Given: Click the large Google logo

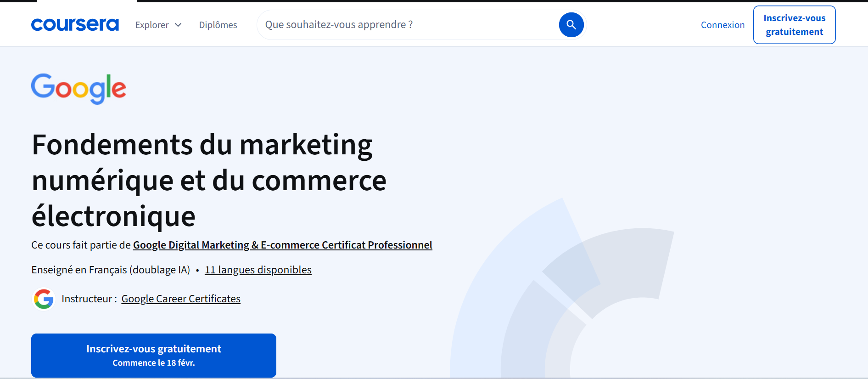Looking at the screenshot, I should coord(78,89).
